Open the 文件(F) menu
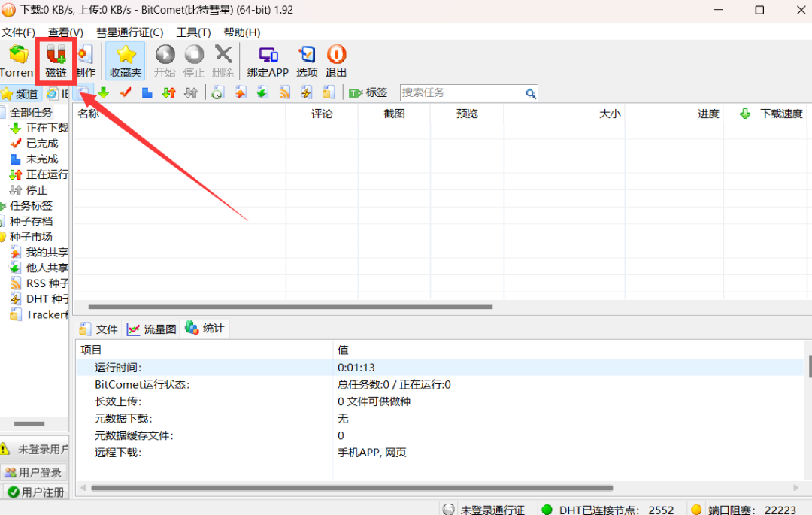This screenshot has width=812, height=515. 18,32
